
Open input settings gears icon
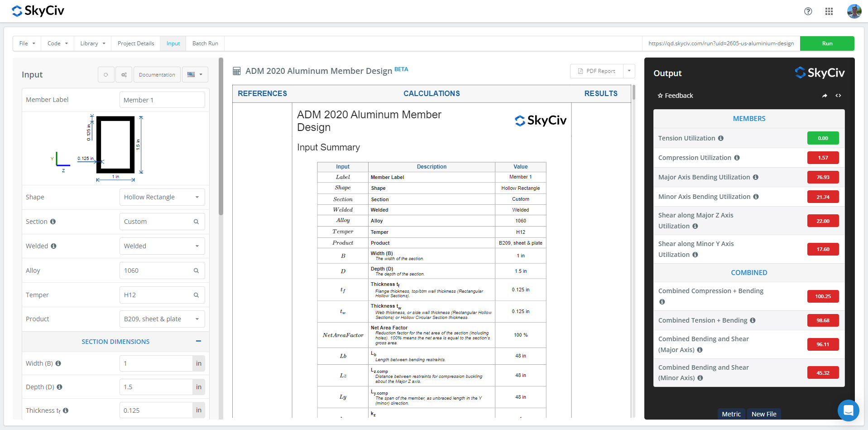coord(124,75)
